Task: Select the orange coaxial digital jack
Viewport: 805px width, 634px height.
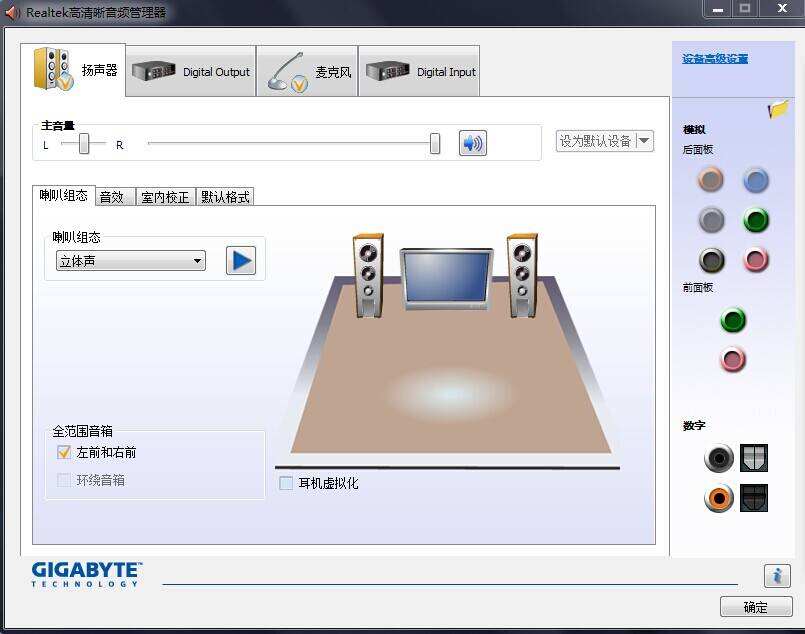Action: click(x=718, y=497)
